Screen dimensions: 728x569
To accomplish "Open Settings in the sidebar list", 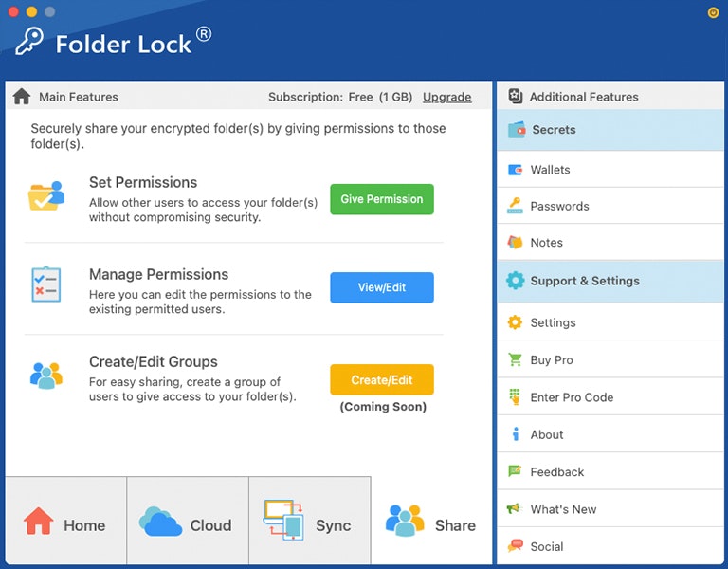I will (610, 322).
